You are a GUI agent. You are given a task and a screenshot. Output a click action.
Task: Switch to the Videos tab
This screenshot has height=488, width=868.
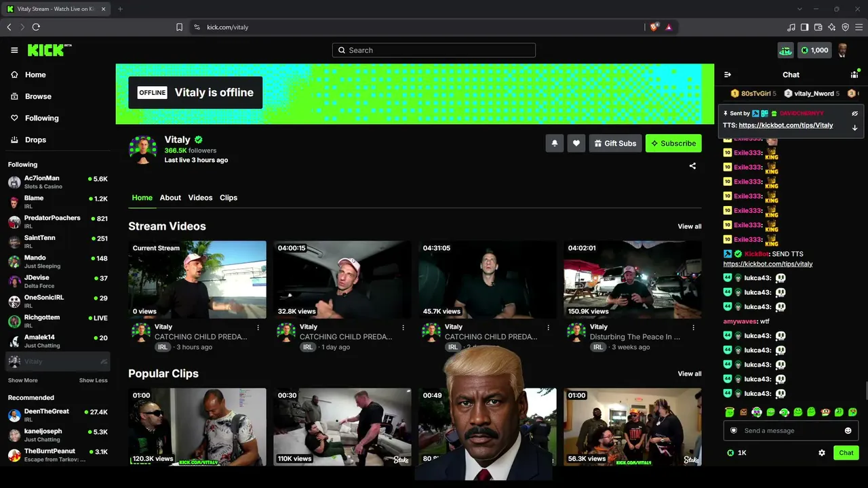200,198
